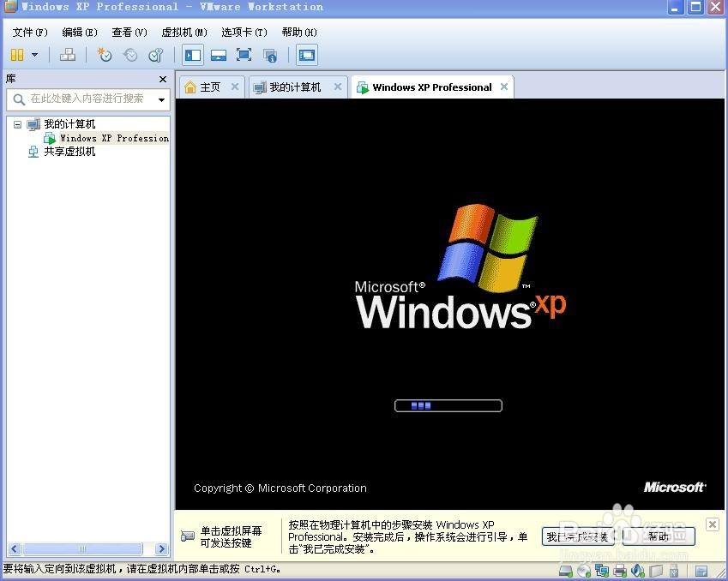Screen dimensions: 728x581
Task: Click the Windows XP boot progress bar
Action: point(448,405)
